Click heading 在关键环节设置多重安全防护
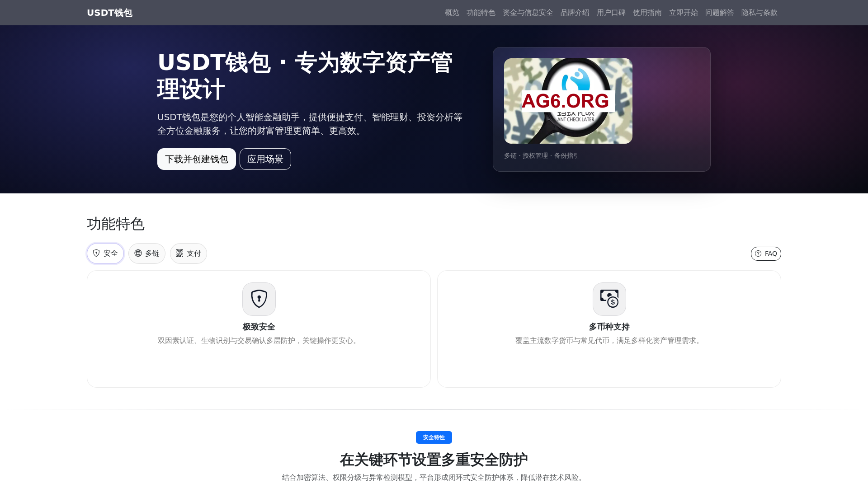Image resolution: width=868 pixels, height=488 pixels. pos(434,460)
